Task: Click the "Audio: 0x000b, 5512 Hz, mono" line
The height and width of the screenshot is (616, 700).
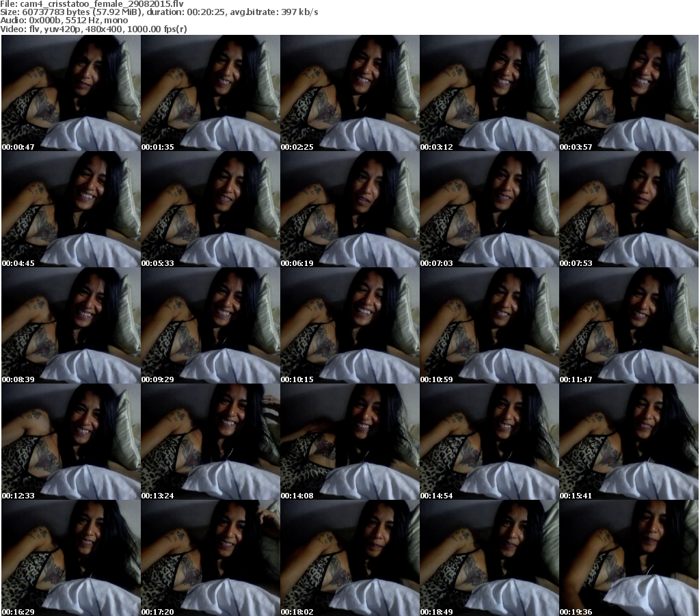Action: click(x=64, y=21)
